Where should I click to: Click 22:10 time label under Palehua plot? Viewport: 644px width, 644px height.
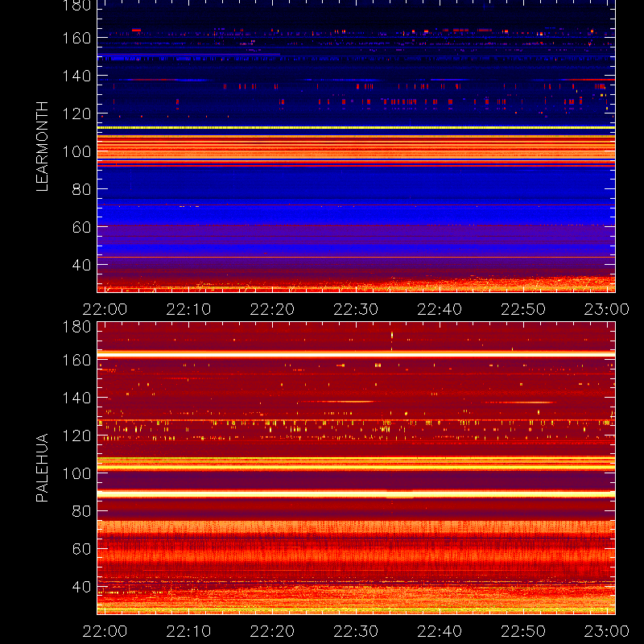[188, 631]
